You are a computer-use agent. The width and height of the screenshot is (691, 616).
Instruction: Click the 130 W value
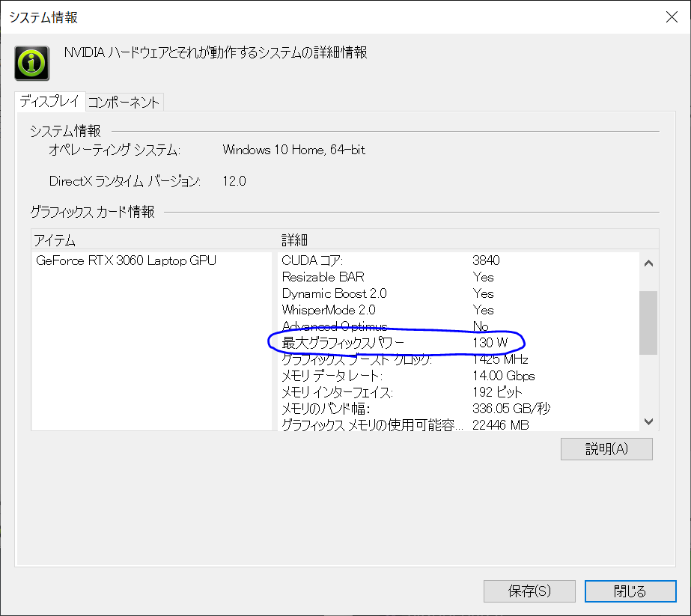coord(490,343)
